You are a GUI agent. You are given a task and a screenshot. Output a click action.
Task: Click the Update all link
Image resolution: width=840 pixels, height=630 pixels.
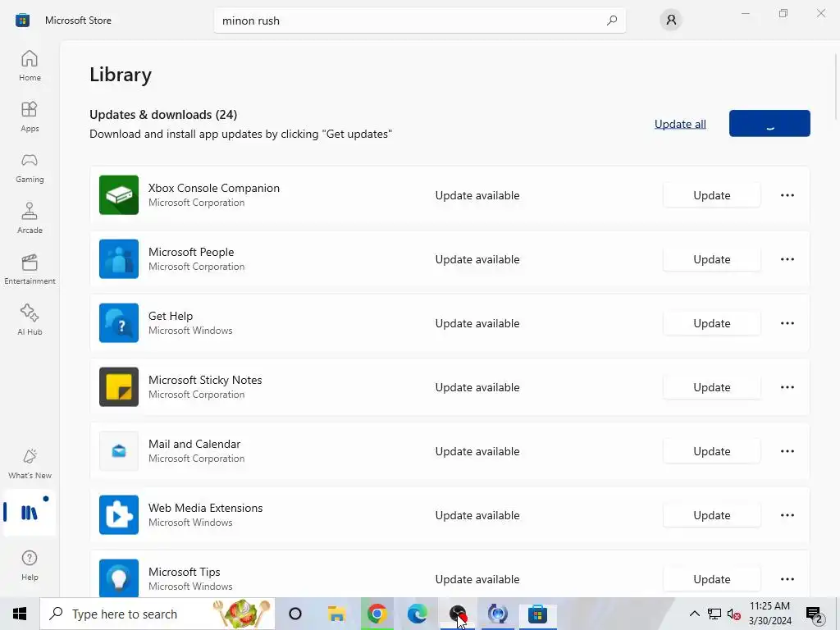(680, 124)
